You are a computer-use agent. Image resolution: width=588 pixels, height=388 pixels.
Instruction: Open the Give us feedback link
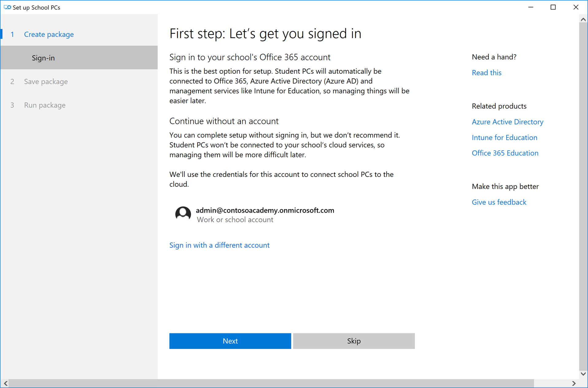499,202
